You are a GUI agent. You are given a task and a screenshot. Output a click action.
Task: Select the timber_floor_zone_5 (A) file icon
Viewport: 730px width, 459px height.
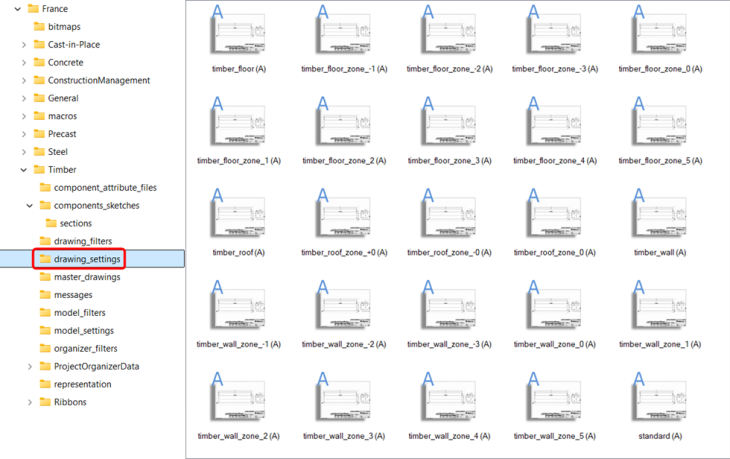(x=659, y=122)
